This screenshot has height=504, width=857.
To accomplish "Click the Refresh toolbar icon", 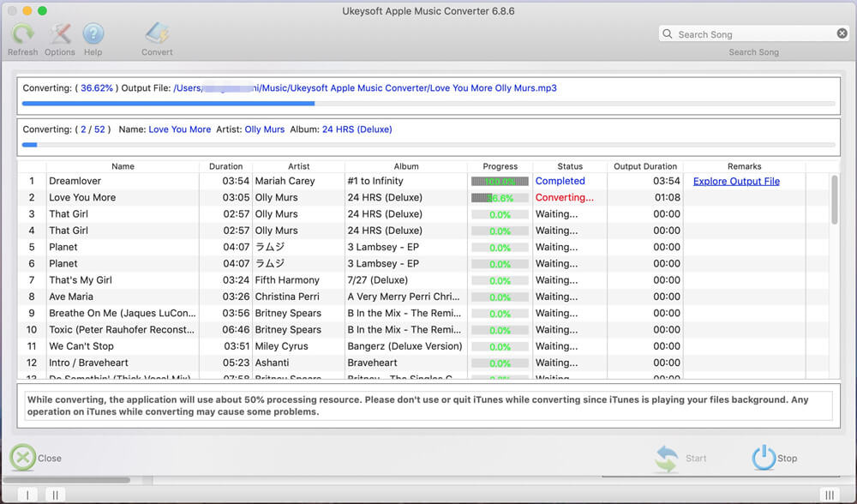I will point(22,34).
